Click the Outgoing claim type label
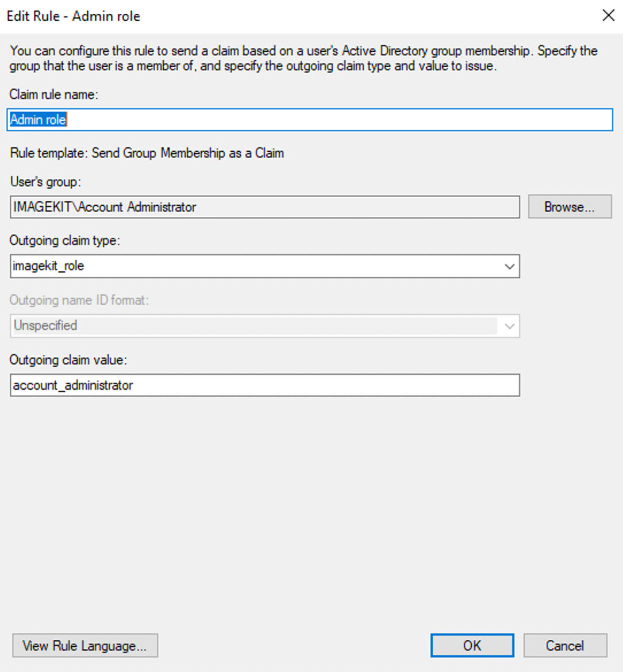The height and width of the screenshot is (672, 623). point(65,240)
